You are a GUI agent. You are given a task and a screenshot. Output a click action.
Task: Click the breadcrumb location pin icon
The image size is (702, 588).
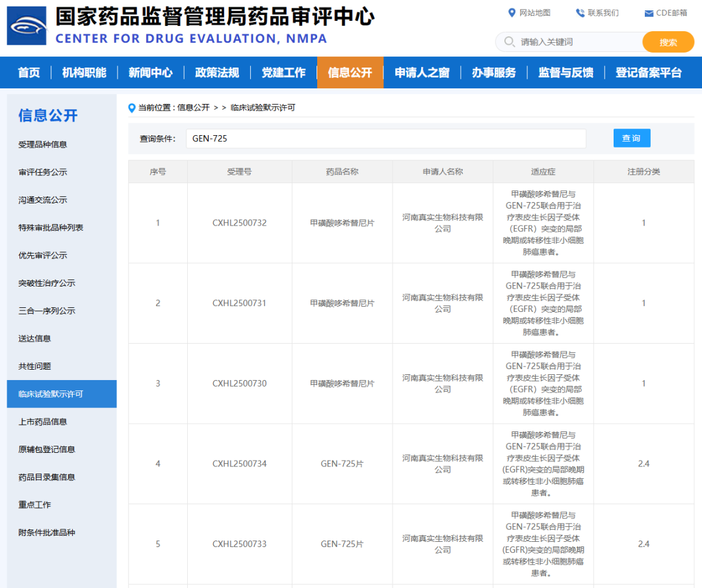[132, 107]
